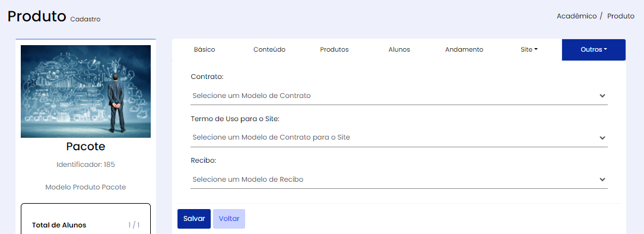
Task: Click the Salvar button
Action: (x=194, y=219)
